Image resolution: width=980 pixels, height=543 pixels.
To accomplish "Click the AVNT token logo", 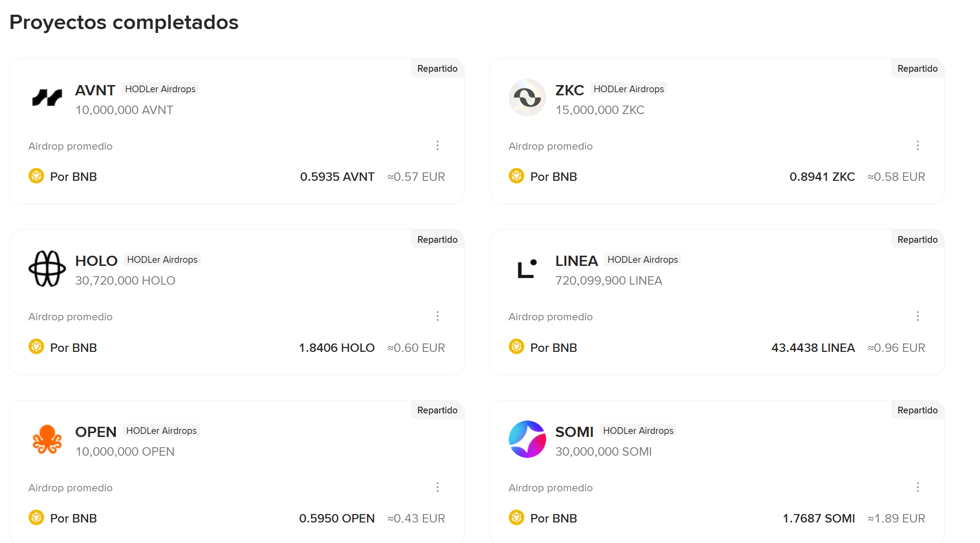I will tap(47, 98).
